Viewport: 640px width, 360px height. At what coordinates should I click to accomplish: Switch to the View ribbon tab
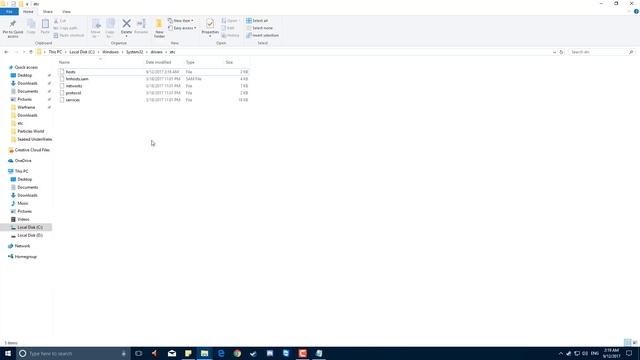(x=66, y=12)
